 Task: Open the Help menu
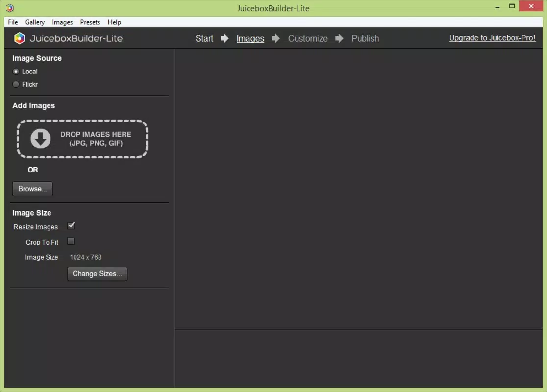[114, 22]
